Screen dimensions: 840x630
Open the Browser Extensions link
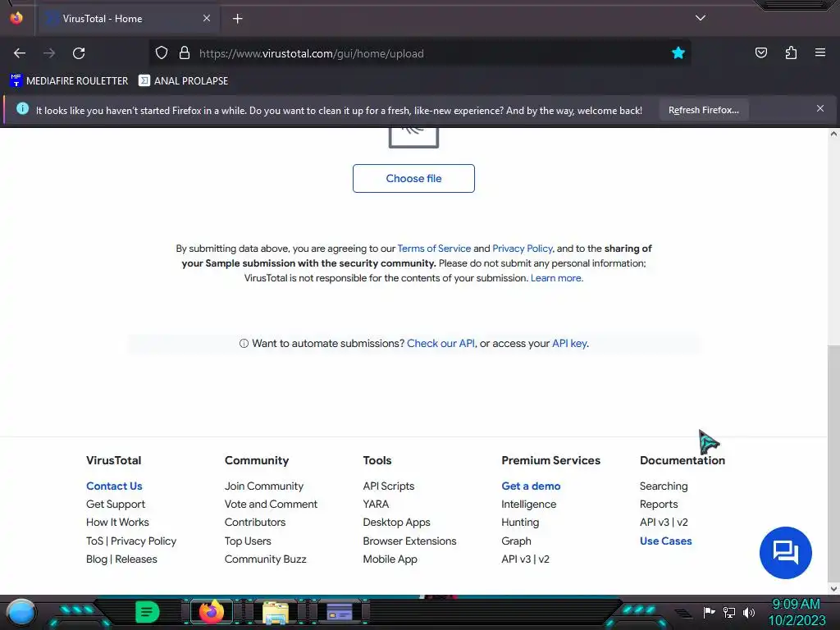(x=410, y=541)
